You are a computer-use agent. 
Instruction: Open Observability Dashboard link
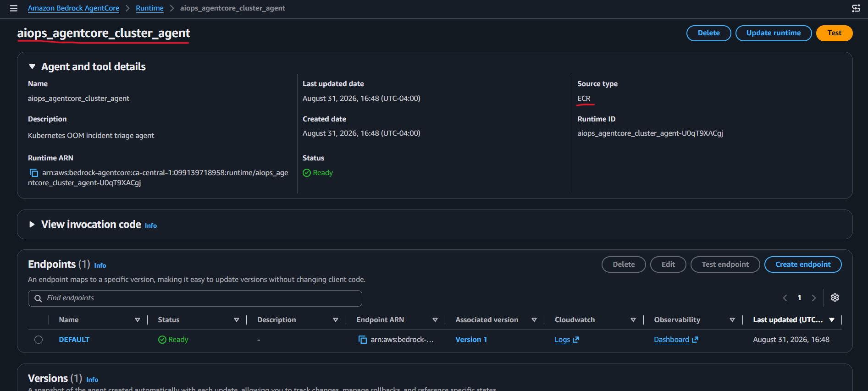[676, 340]
